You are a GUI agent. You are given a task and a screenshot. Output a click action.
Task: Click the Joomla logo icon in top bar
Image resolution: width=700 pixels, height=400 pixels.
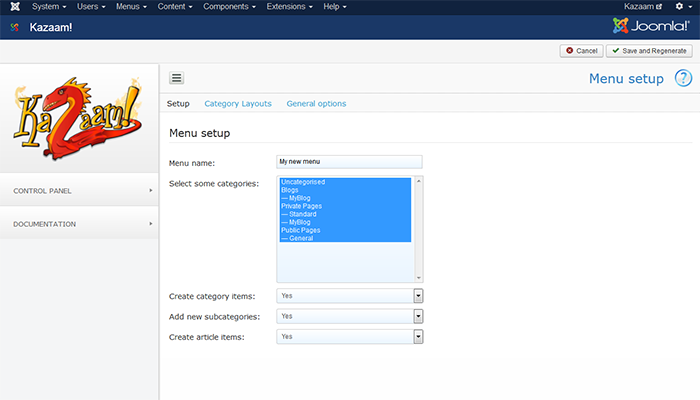(15, 6)
